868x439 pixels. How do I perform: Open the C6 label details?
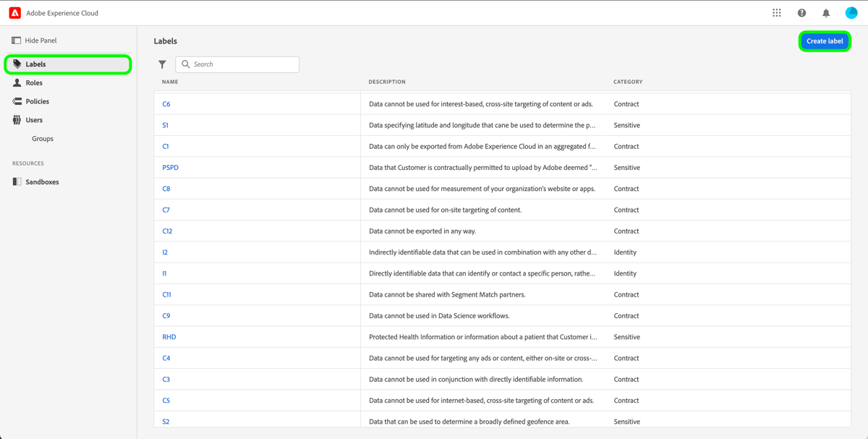(x=166, y=103)
